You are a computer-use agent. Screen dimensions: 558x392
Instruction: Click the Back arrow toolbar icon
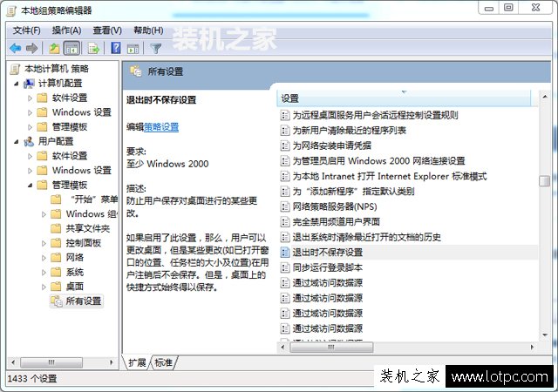click(16, 48)
